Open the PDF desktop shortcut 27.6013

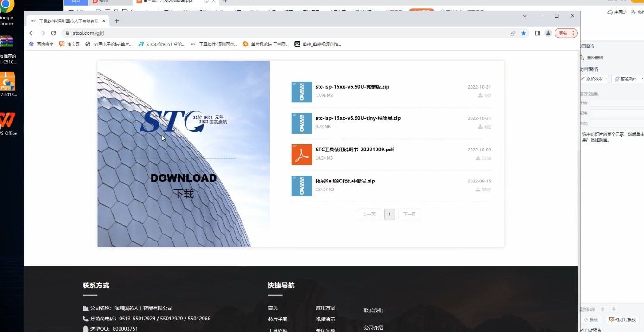7,84
